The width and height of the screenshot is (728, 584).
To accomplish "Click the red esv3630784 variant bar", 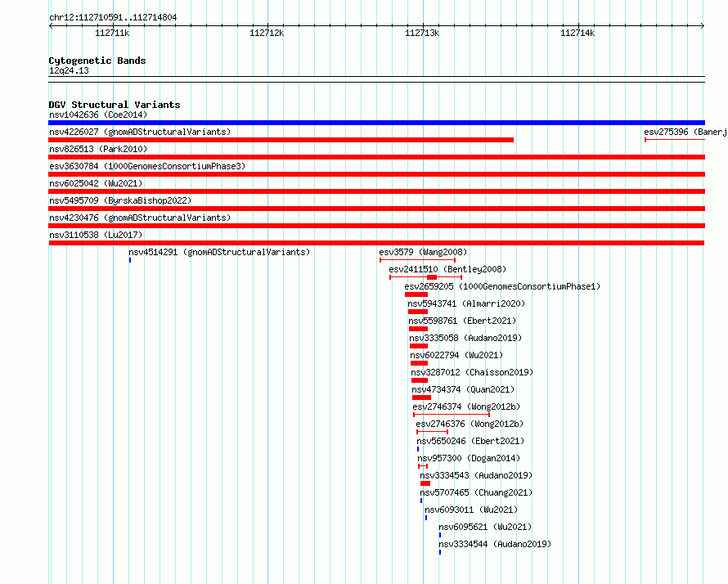I will click(376, 174).
